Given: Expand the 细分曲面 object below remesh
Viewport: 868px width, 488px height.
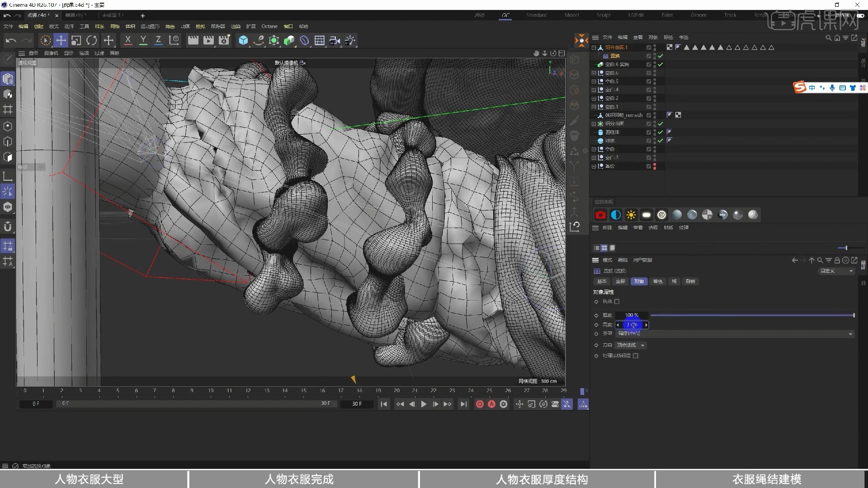Looking at the screenshot, I should (x=594, y=124).
